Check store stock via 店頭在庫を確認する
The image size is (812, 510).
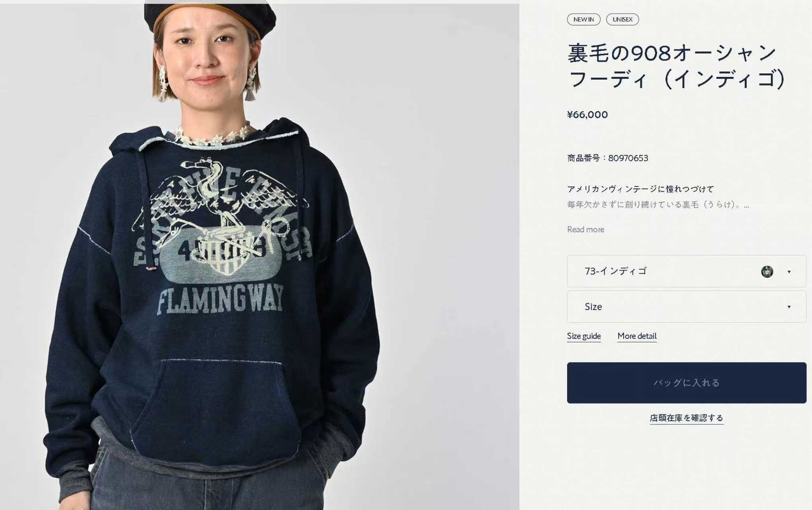tap(686, 418)
